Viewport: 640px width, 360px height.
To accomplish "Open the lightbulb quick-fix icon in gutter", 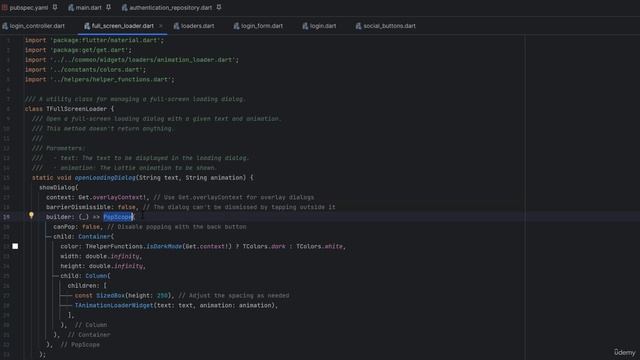I will (31, 215).
